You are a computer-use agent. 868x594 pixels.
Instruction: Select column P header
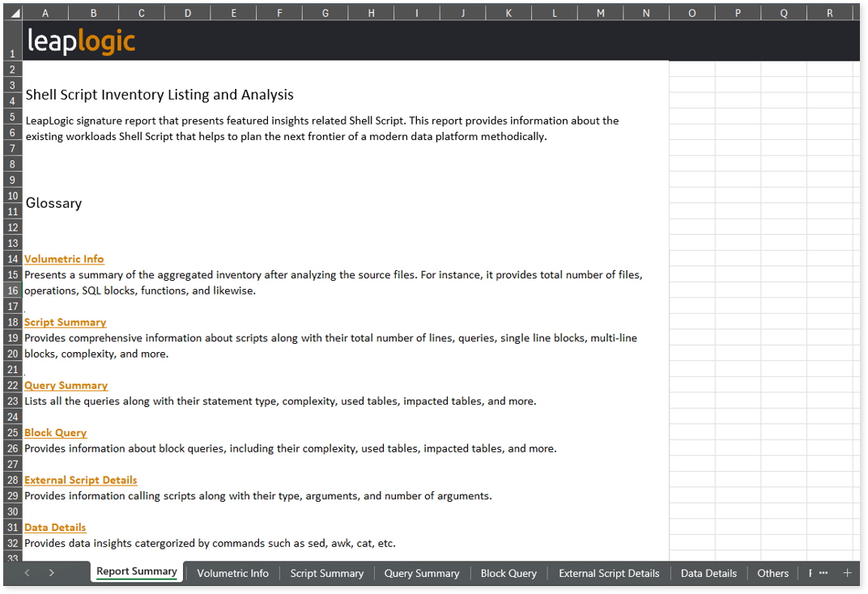738,13
